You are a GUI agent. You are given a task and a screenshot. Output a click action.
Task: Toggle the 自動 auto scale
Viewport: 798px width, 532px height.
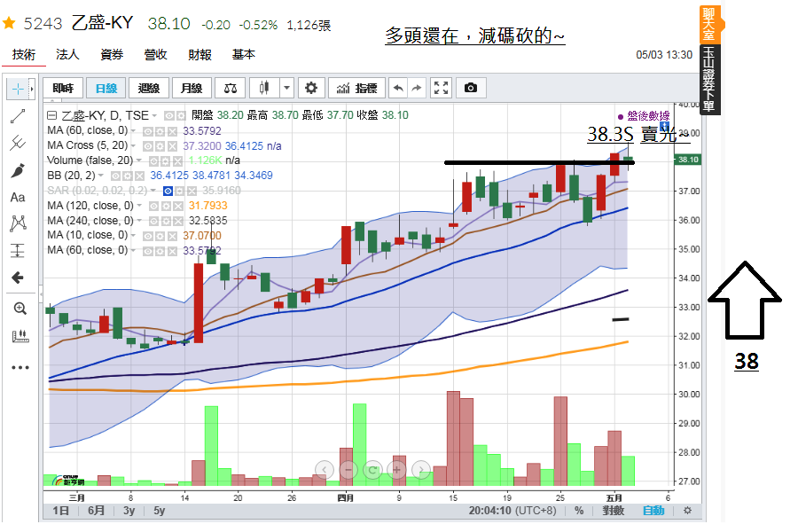point(653,510)
